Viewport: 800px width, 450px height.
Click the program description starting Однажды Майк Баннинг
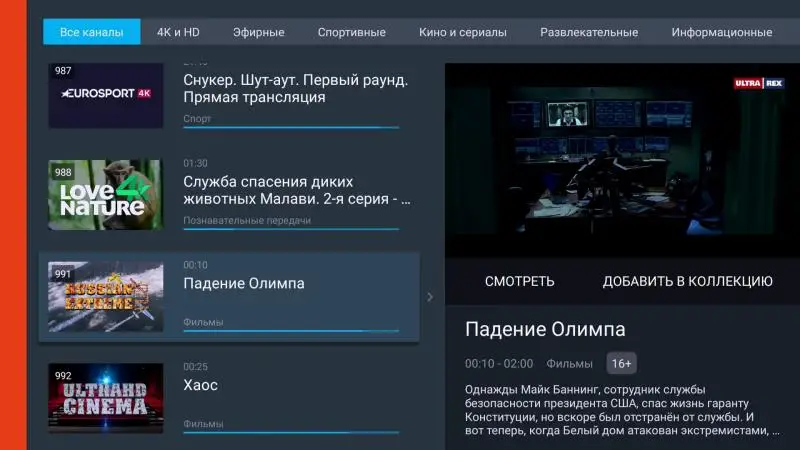click(x=622, y=410)
